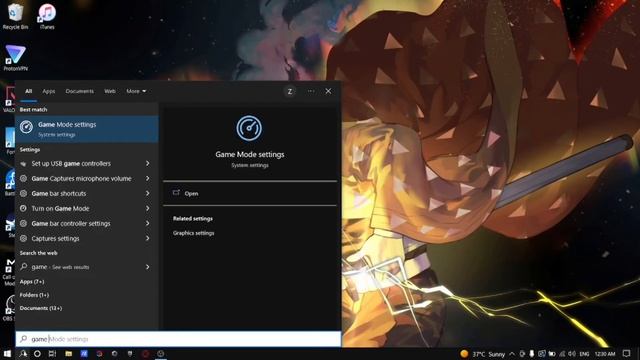The height and width of the screenshot is (360, 640).
Task: Show Documents (12+) results group
Action: pyautogui.click(x=41, y=308)
